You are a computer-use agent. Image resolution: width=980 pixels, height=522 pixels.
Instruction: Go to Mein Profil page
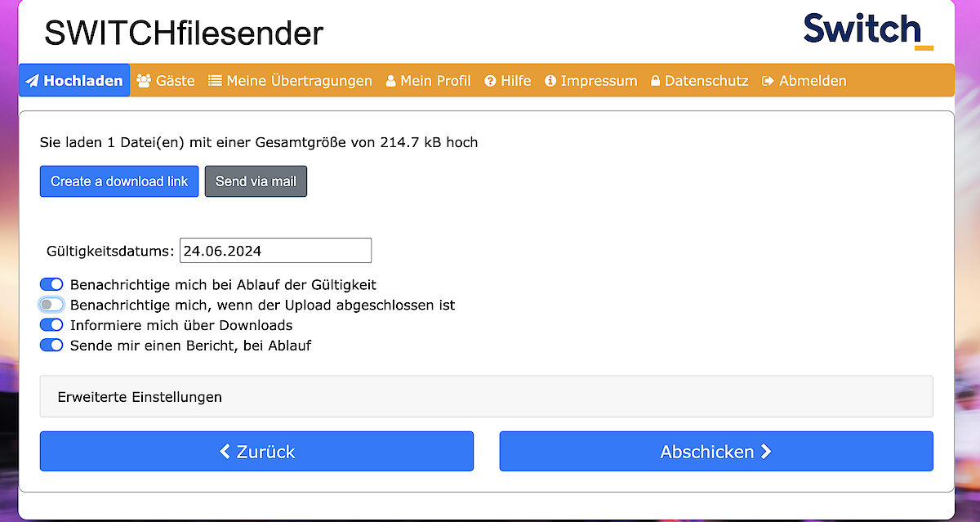[x=435, y=81]
